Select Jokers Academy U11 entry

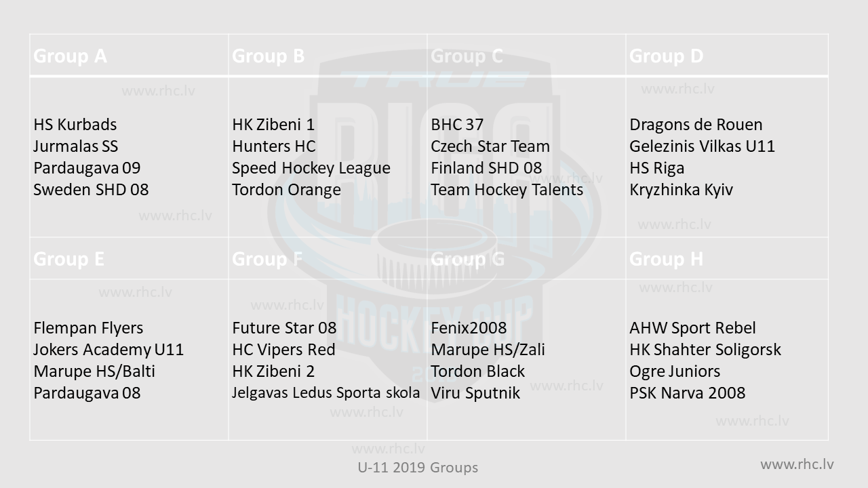[108, 350]
